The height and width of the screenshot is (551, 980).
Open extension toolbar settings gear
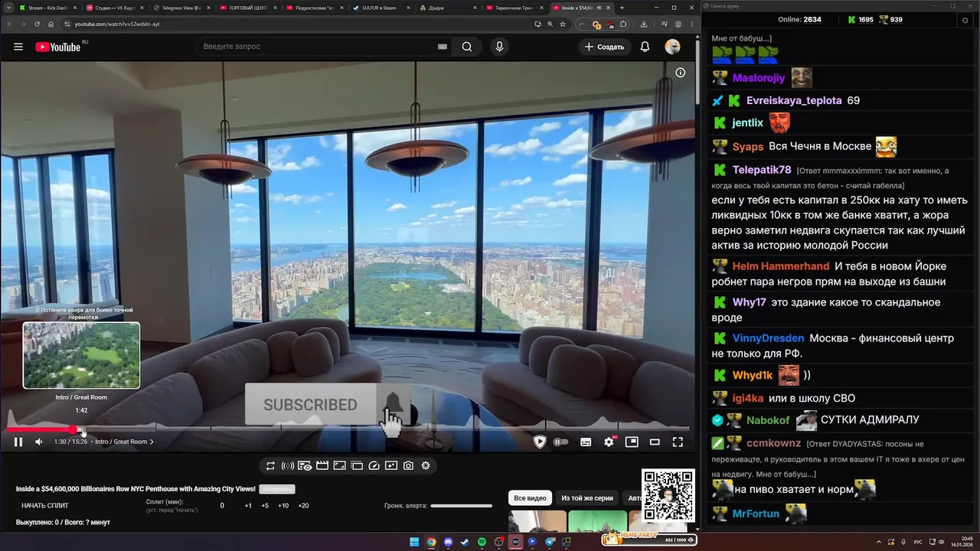(426, 465)
